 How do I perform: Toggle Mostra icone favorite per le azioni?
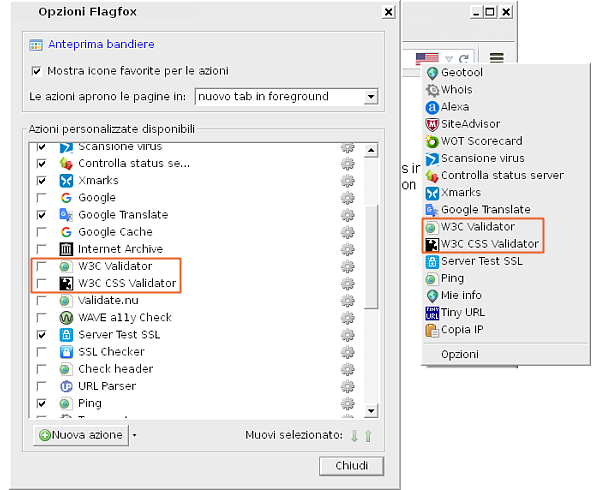36,71
